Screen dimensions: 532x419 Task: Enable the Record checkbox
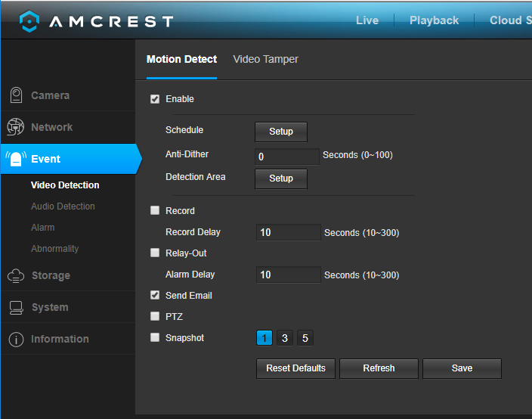[155, 210]
